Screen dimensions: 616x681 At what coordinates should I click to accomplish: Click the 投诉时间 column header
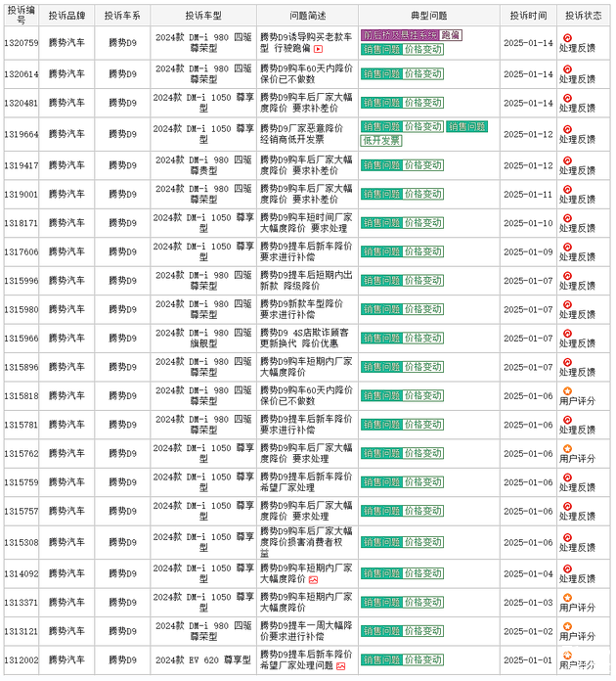click(528, 16)
